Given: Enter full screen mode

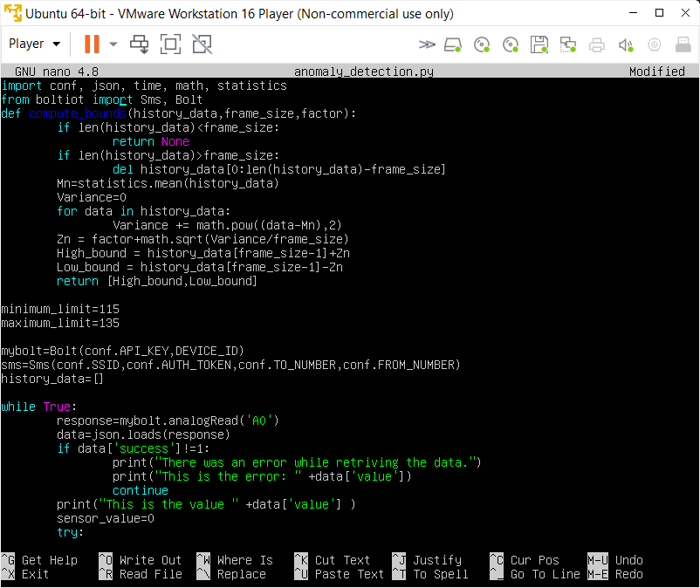Looking at the screenshot, I should pos(170,44).
